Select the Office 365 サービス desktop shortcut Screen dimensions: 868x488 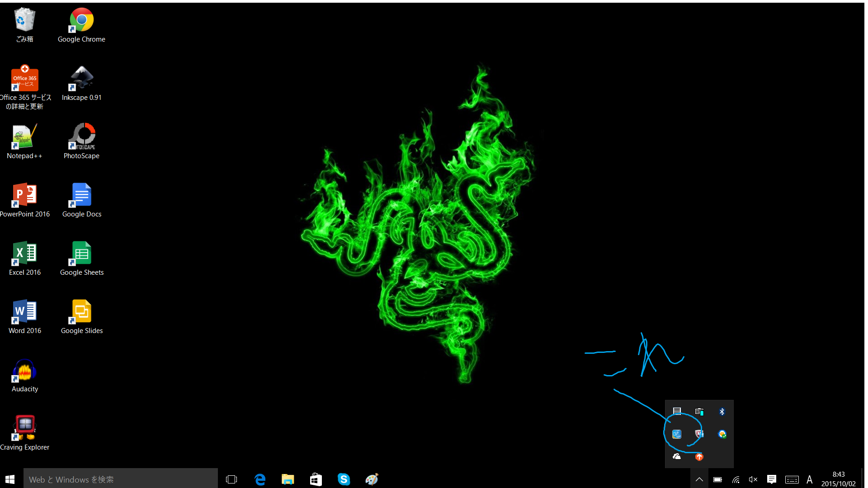click(24, 88)
